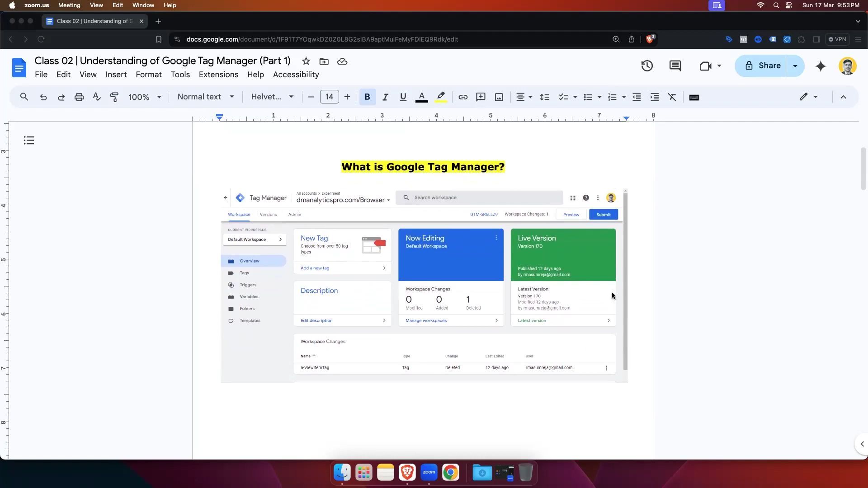This screenshot has width=868, height=488.
Task: Click the font size input field
Action: [329, 97]
